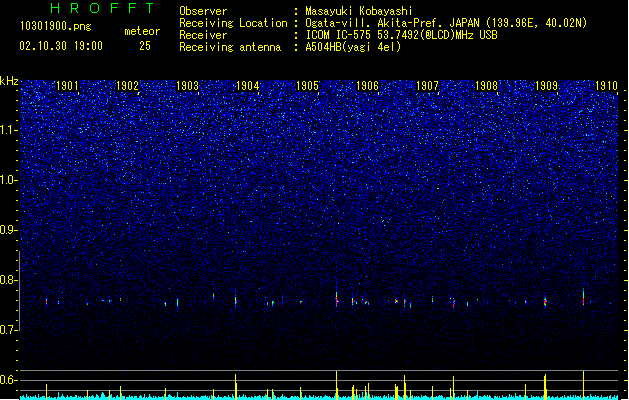The image size is (629, 400).
Task: Click observer name Masayuki Kobayashi
Action: click(359, 11)
